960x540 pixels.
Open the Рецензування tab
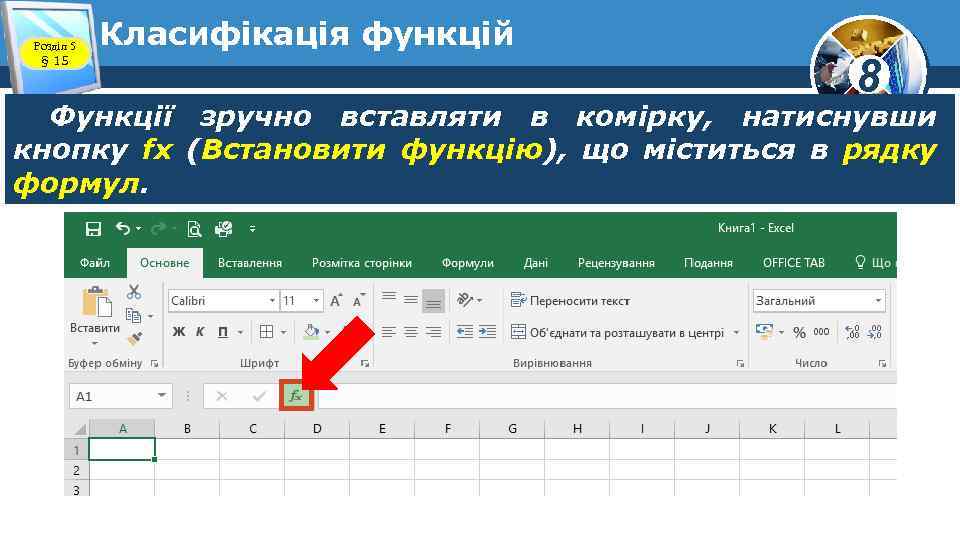[616, 263]
